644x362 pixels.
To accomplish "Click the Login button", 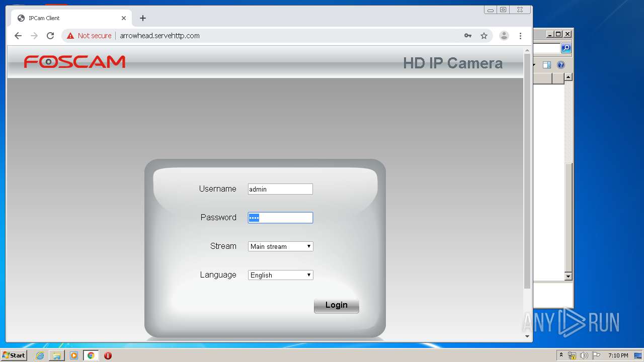I will click(337, 305).
